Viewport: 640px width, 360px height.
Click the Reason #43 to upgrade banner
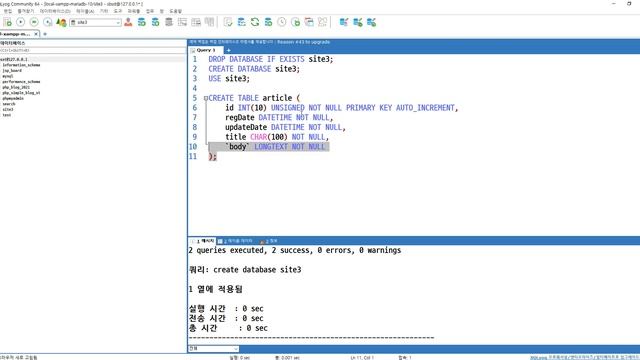[x=303, y=42]
